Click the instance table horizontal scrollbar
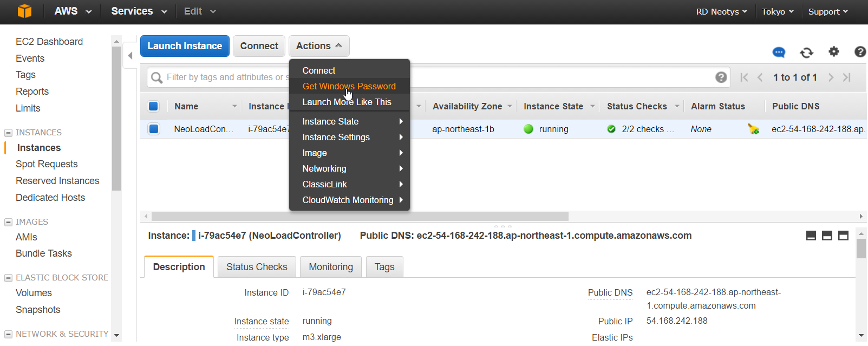 click(x=360, y=217)
